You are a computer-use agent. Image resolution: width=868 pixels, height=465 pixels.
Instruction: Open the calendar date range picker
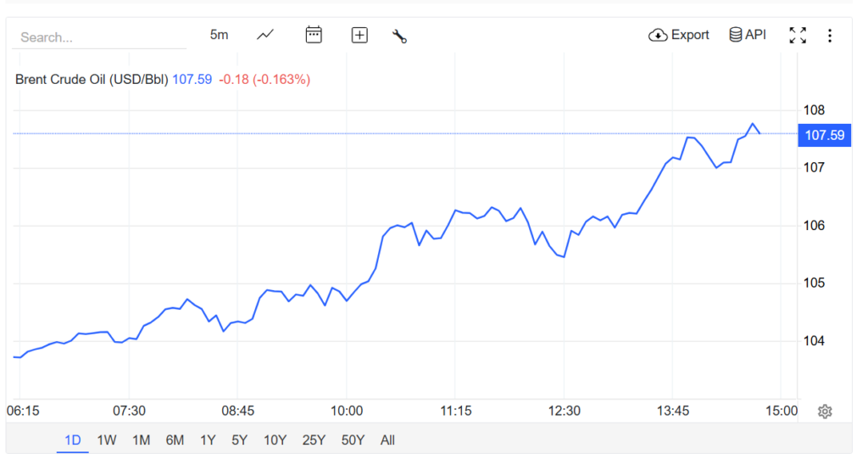click(314, 35)
